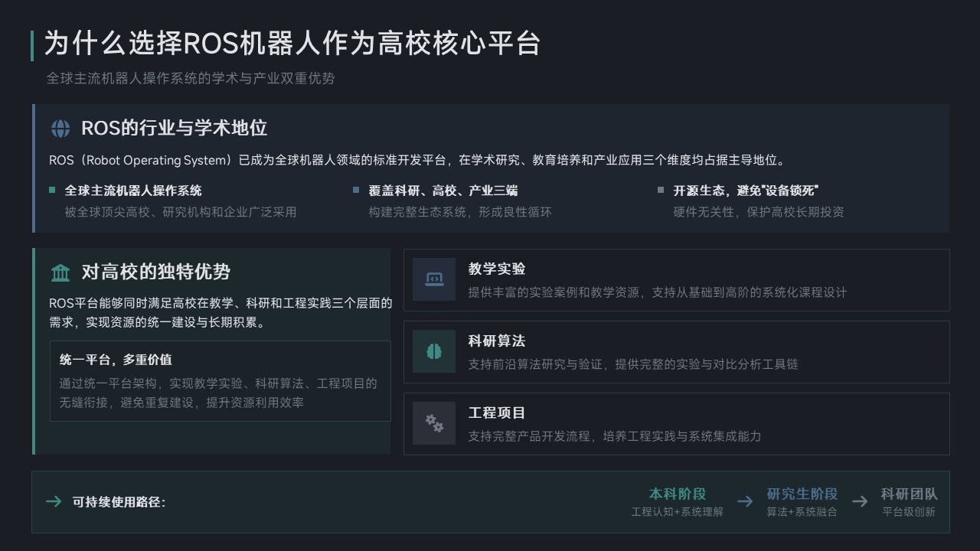Click the 科研团队 stage label
Screen dimensions: 980x551
click(x=909, y=494)
